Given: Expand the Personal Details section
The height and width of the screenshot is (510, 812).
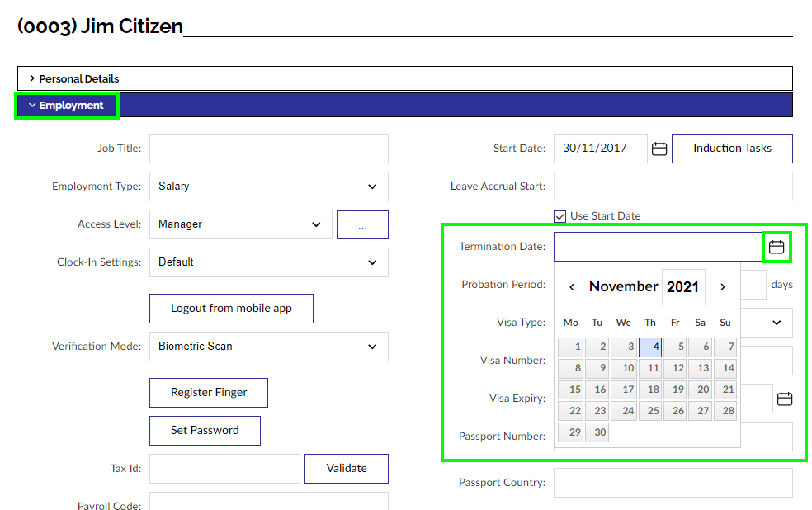Looking at the screenshot, I should point(79,78).
